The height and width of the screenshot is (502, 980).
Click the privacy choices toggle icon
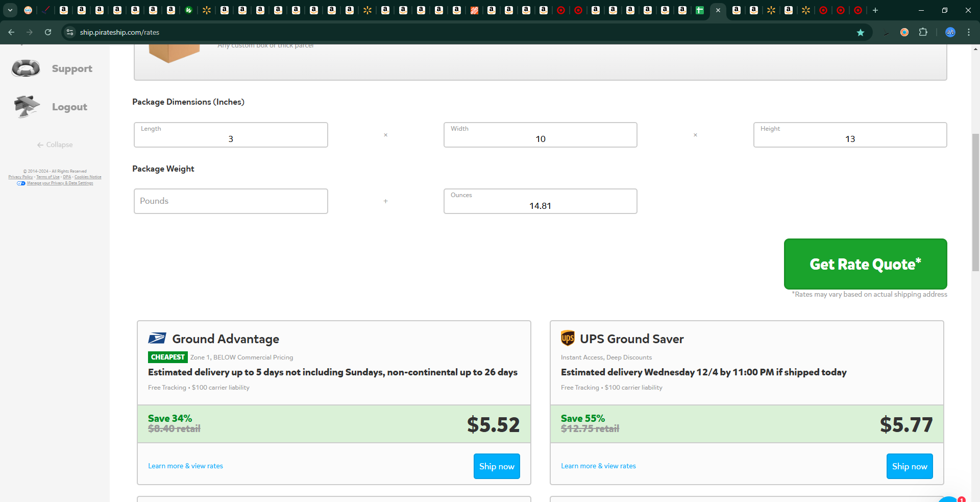click(21, 183)
